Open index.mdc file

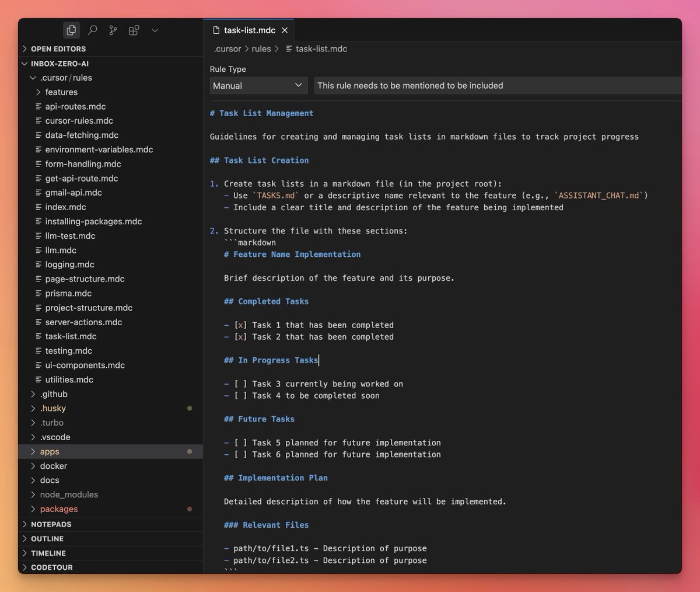click(x=111, y=207)
